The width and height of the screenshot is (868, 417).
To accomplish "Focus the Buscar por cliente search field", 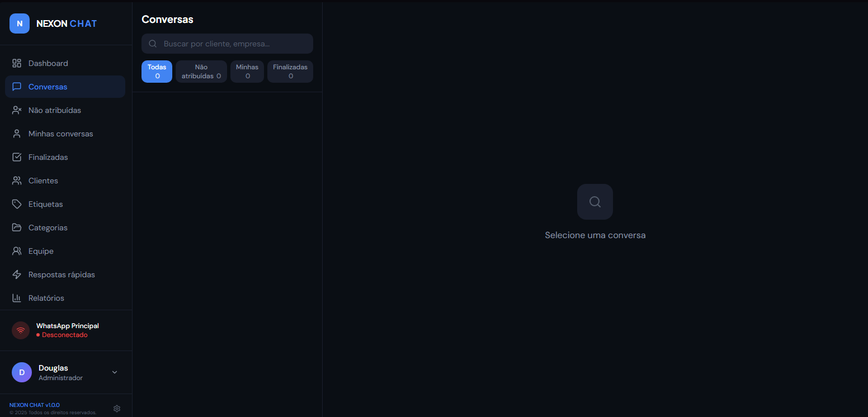I will point(227,44).
